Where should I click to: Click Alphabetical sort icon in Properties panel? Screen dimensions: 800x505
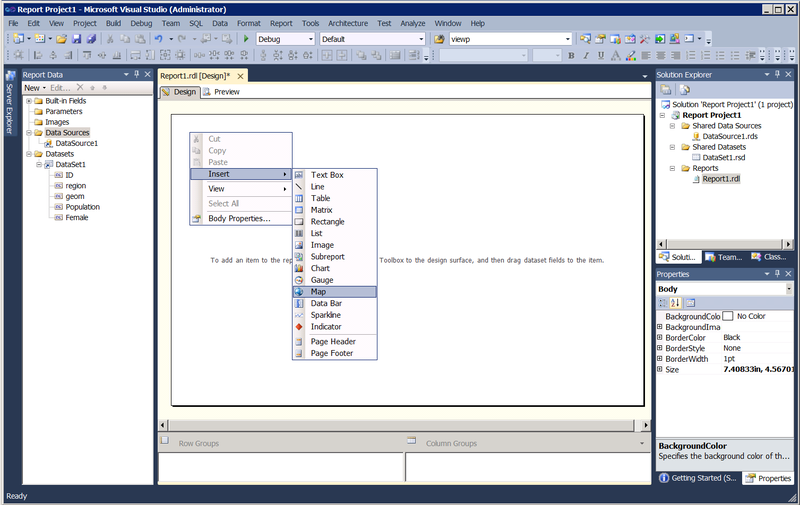[x=676, y=303]
